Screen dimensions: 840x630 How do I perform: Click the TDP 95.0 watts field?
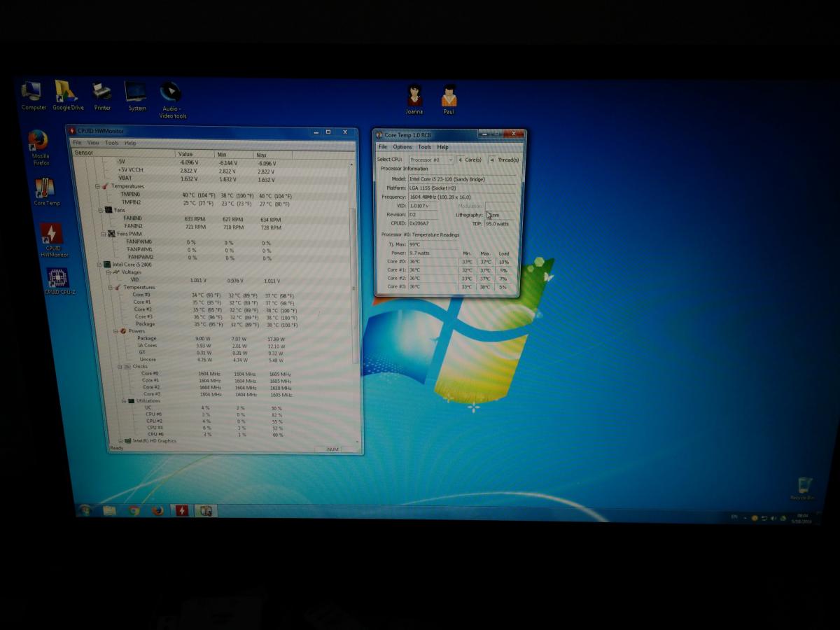click(499, 223)
